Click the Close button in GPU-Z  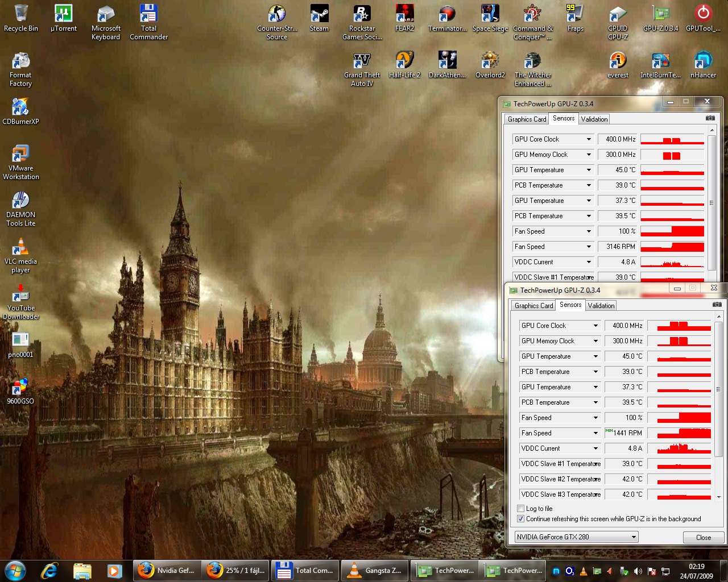coord(704,537)
